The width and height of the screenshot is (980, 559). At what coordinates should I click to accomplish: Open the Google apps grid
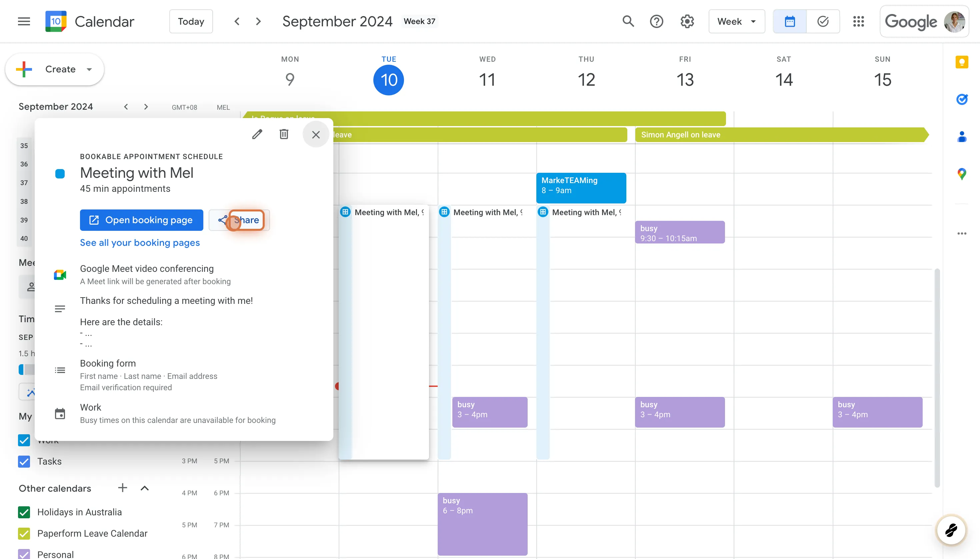coord(858,21)
